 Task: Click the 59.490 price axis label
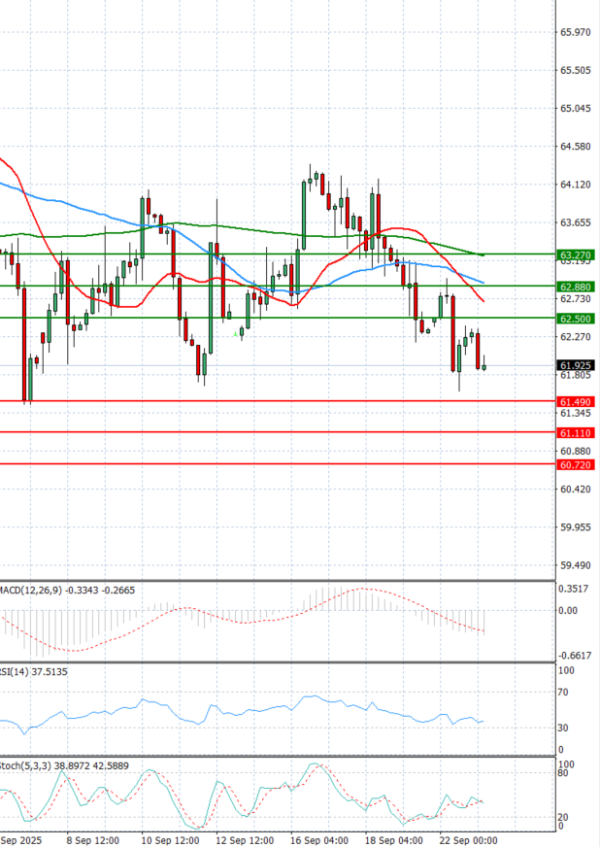(x=576, y=566)
